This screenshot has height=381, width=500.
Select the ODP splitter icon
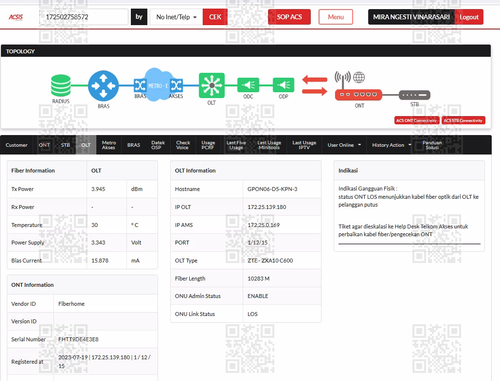(283, 85)
